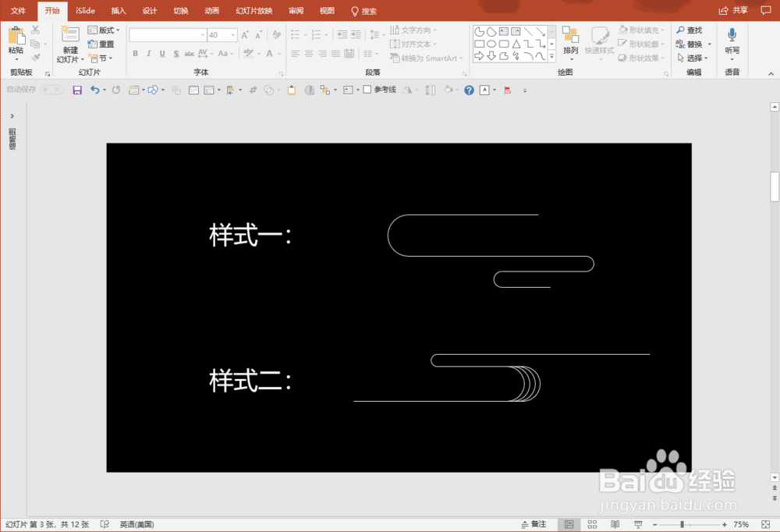
Task: Click the Save icon in Quick Access Toolbar
Action: tap(76, 90)
